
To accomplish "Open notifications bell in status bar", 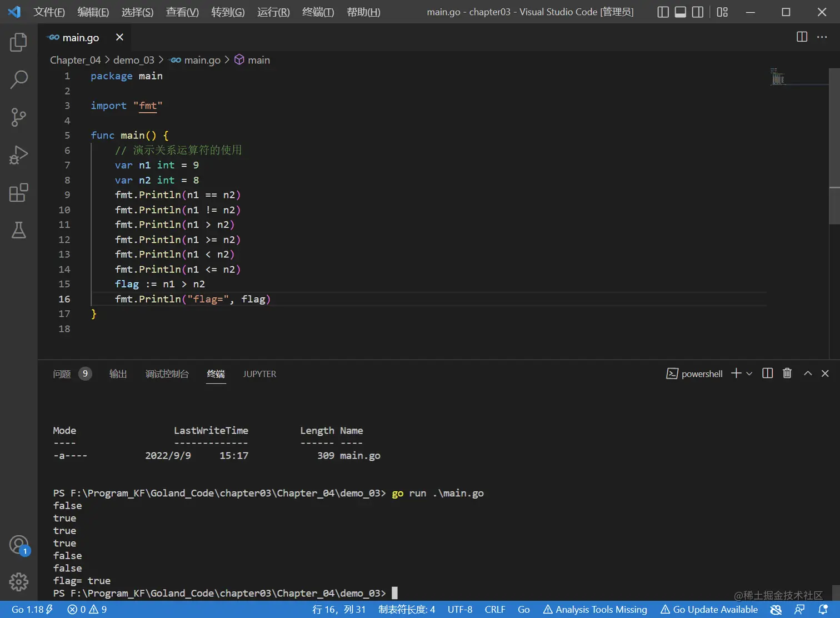I will pos(823,610).
